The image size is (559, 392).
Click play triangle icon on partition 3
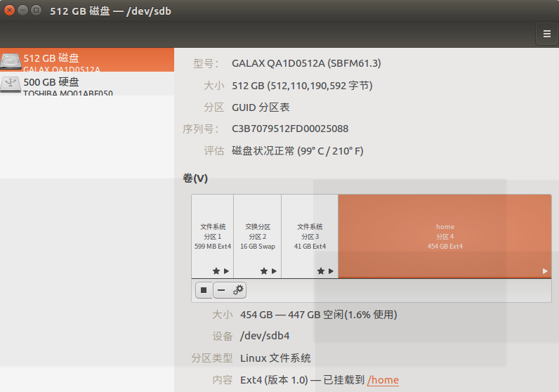pyautogui.click(x=331, y=271)
